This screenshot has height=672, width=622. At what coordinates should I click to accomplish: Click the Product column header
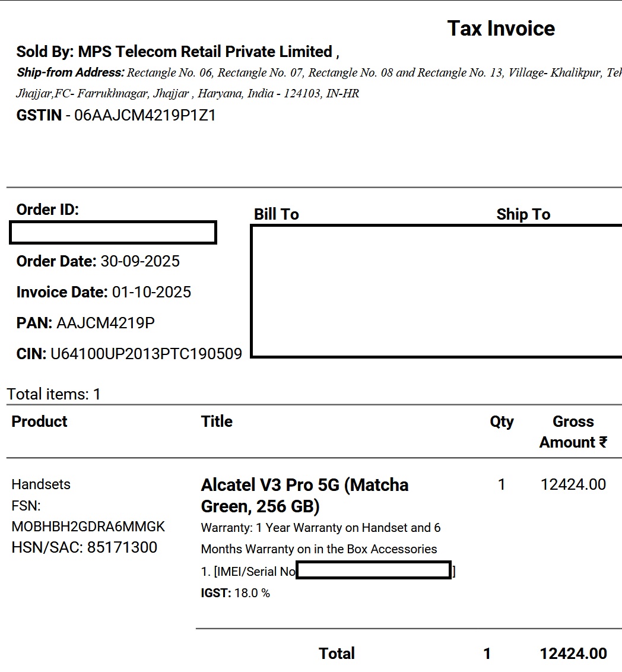tap(40, 421)
